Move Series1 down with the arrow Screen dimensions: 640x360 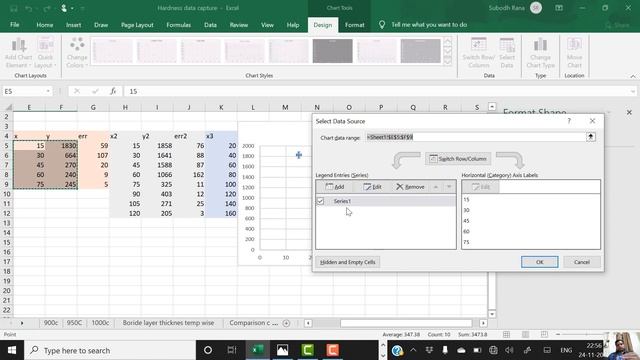[x=449, y=187]
